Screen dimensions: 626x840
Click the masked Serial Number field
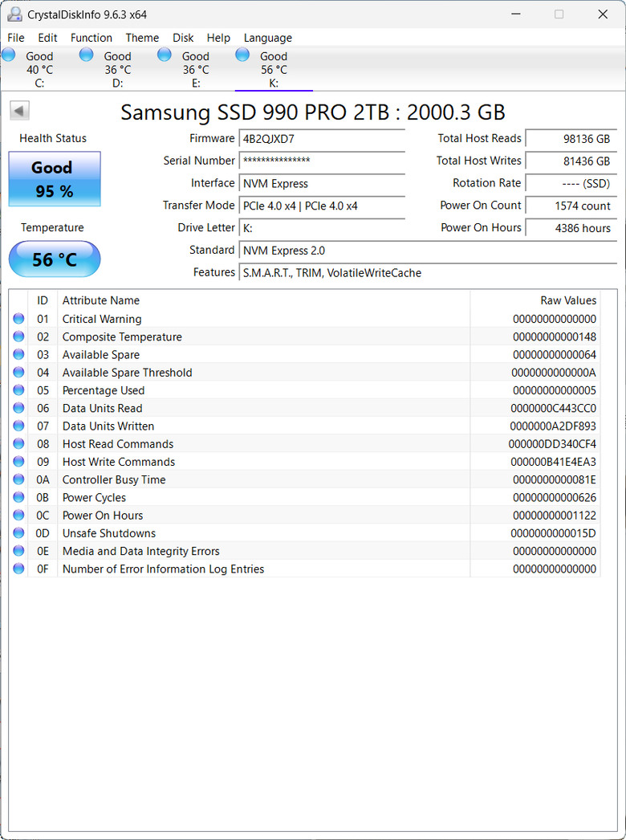point(322,161)
